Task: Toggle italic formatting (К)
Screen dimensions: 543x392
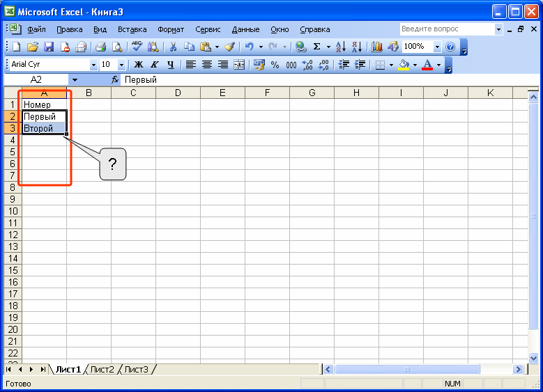Action: (155, 65)
